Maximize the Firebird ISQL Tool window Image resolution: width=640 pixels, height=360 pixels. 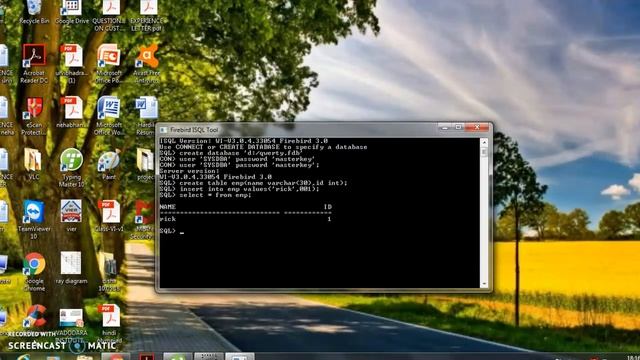[458, 128]
